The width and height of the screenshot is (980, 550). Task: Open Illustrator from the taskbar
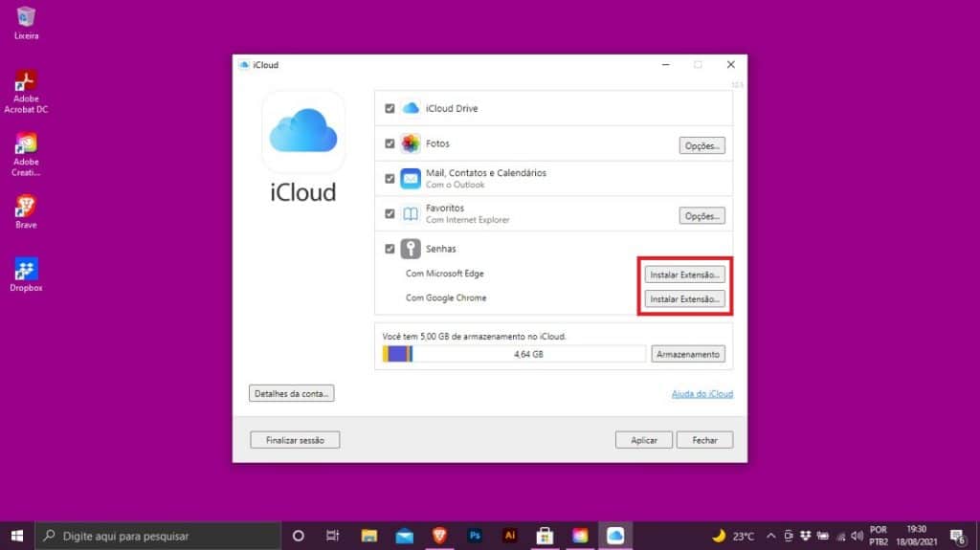509,536
